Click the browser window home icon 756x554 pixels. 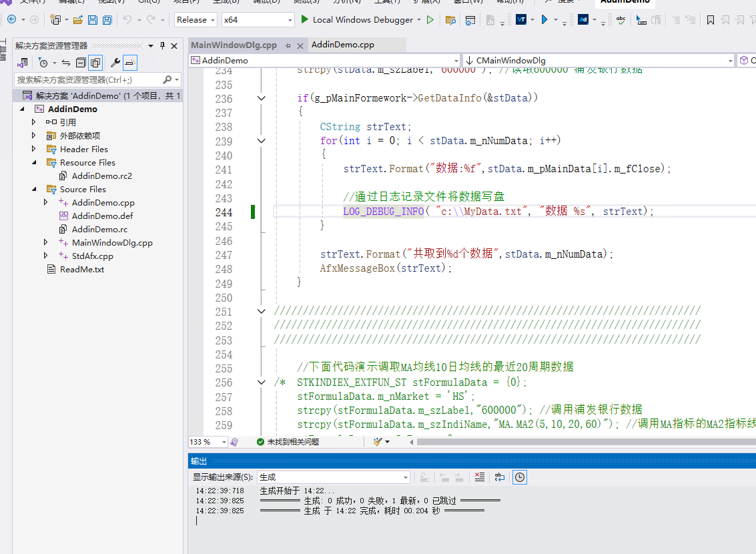(470, 20)
